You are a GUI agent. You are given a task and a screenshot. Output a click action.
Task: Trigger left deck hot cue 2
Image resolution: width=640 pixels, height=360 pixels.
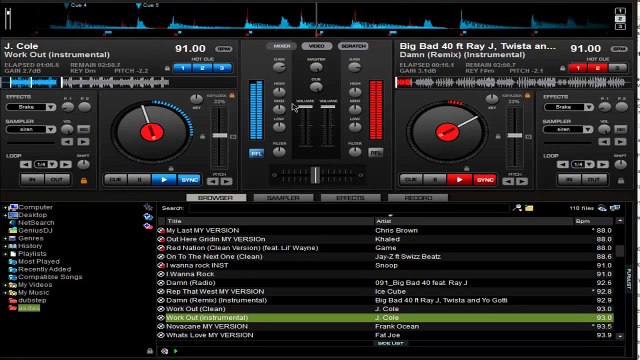(202, 68)
